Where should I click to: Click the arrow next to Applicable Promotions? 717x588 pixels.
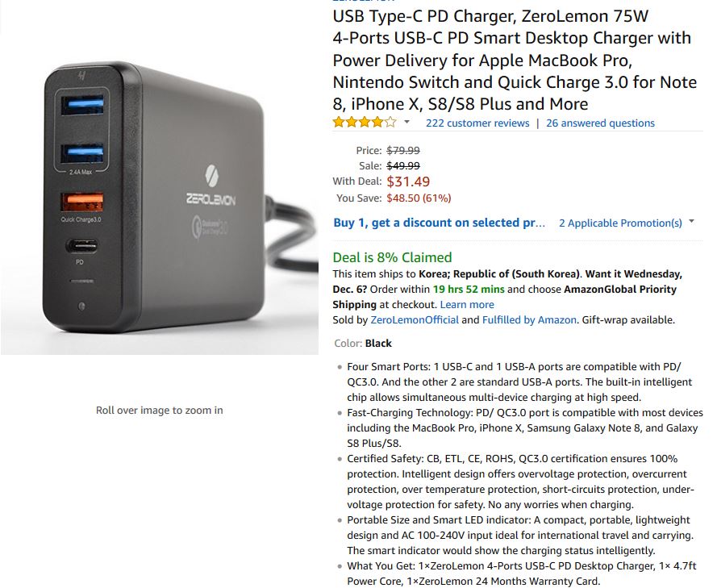[691, 221]
